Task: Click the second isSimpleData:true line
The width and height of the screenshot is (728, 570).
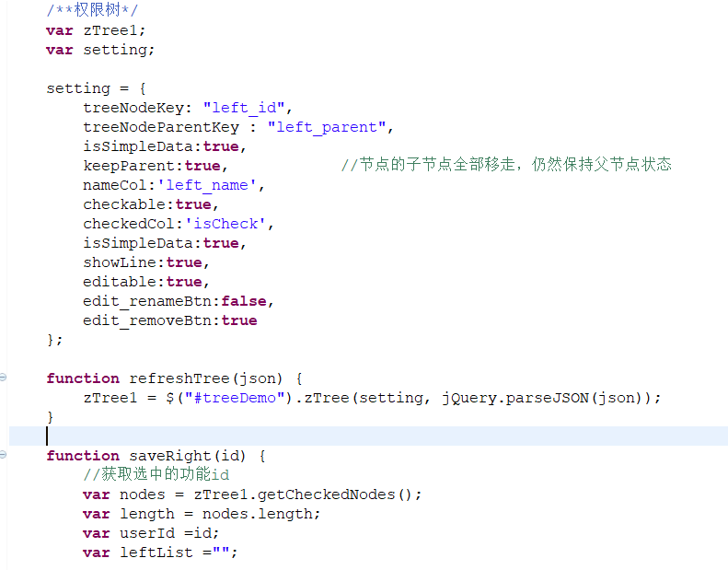Action: (165, 243)
